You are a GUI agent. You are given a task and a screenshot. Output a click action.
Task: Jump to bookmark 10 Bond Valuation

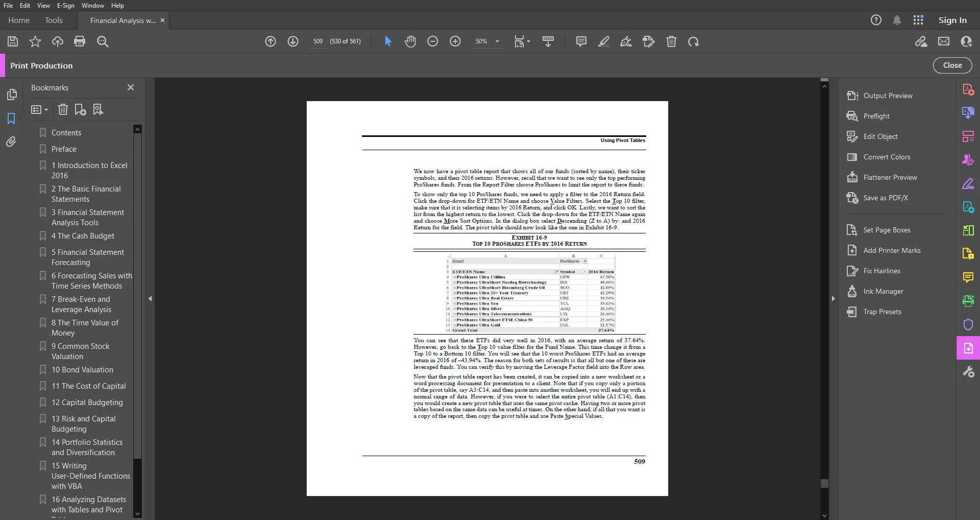[82, 370]
